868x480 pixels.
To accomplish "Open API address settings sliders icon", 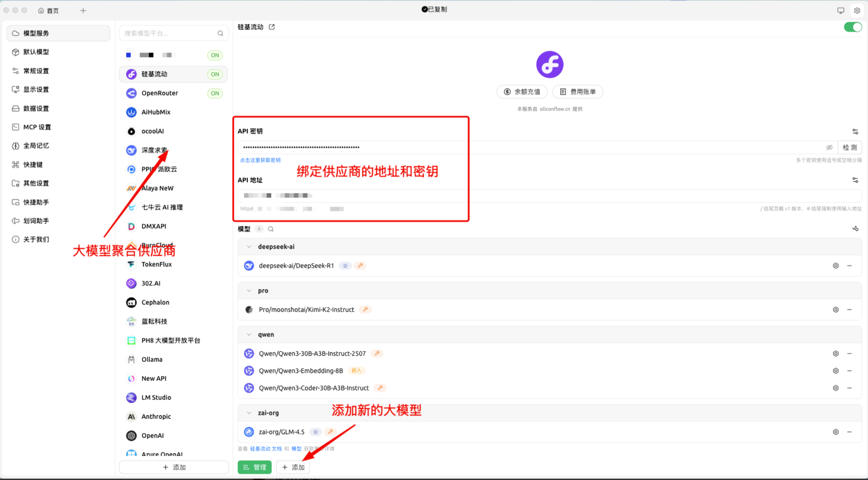I will (x=855, y=180).
